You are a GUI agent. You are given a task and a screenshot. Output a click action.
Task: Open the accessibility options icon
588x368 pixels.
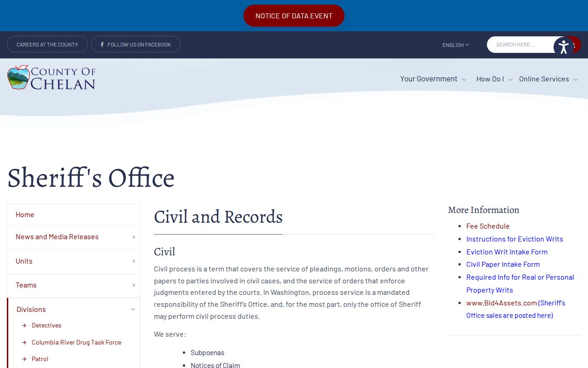[x=564, y=46]
